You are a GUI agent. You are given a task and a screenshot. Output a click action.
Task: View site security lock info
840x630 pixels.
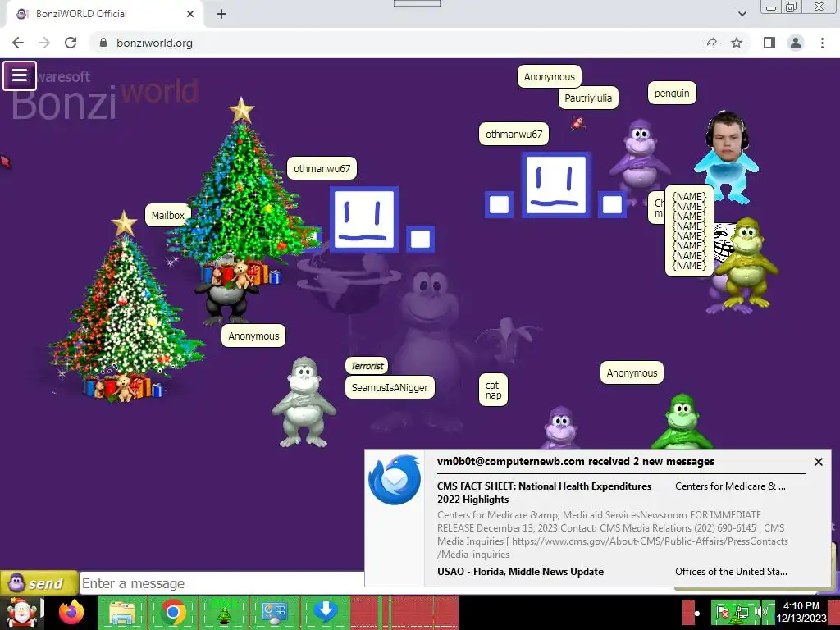point(103,43)
